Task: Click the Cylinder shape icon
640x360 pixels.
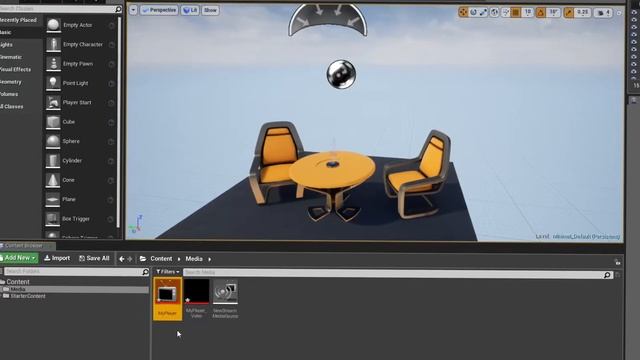Action: [x=53, y=160]
